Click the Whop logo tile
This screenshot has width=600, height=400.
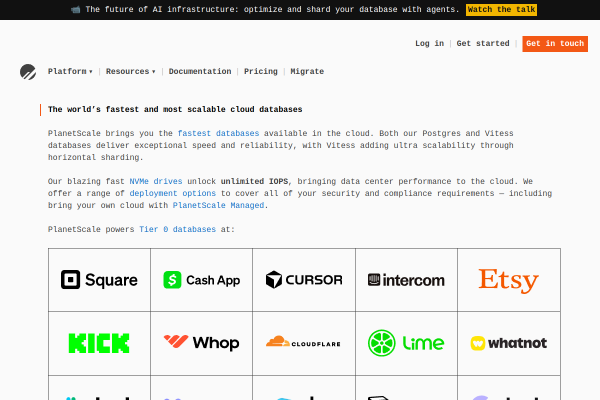tap(202, 343)
